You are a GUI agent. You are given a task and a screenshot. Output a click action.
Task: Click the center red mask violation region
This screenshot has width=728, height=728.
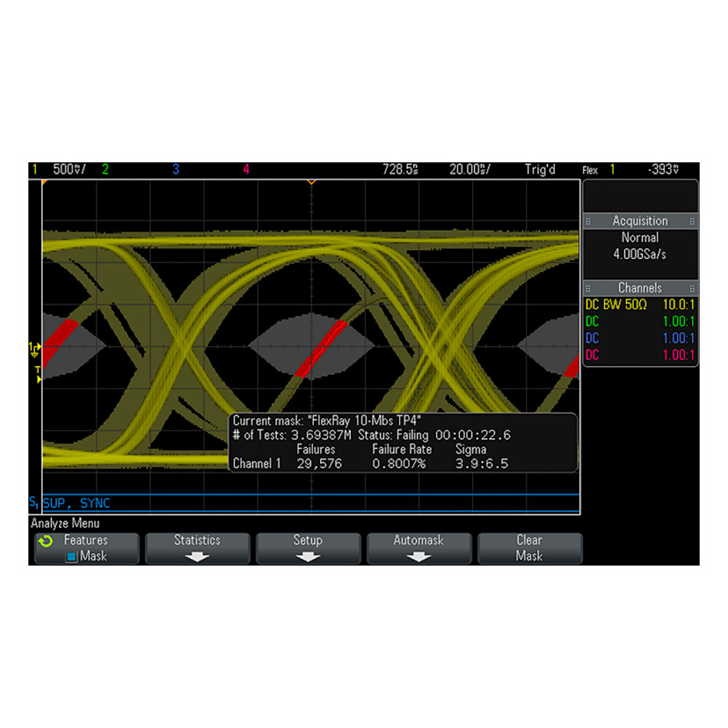321,348
